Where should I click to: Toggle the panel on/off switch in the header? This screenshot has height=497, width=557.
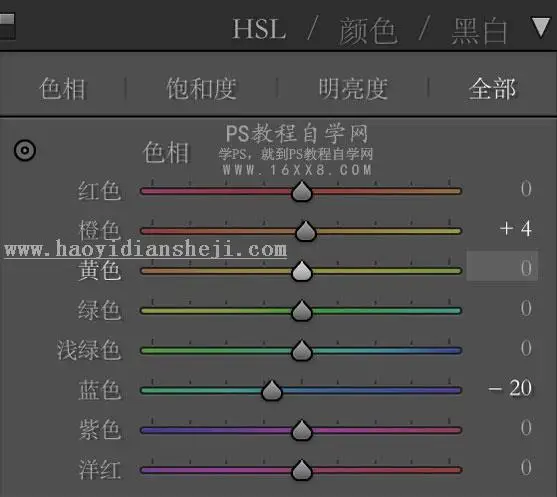pyautogui.click(x=7, y=26)
